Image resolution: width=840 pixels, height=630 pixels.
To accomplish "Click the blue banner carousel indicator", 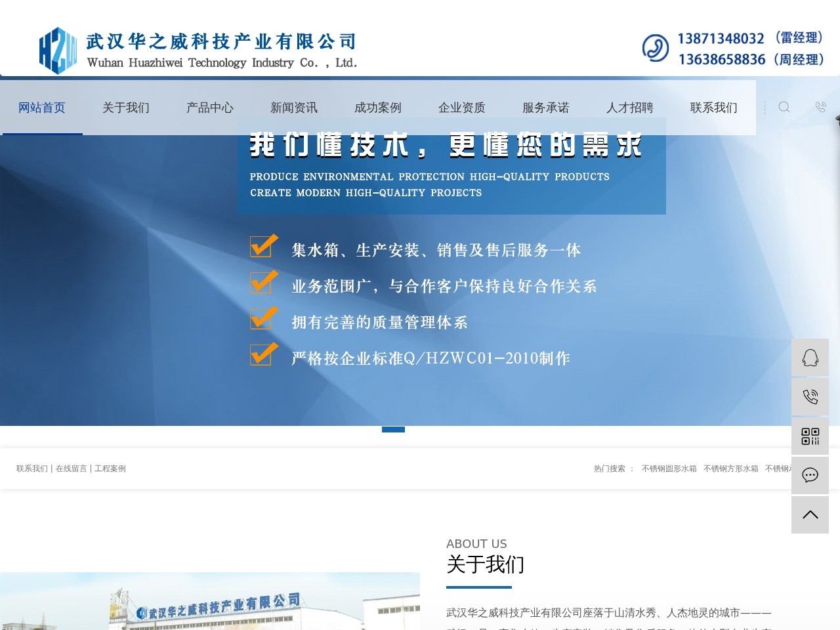I will click(393, 429).
